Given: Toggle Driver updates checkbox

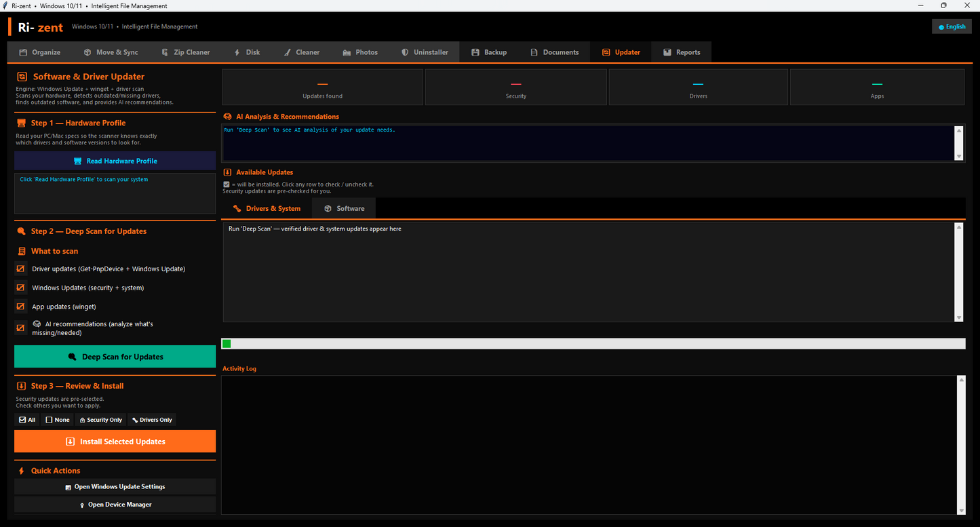Looking at the screenshot, I should [21, 269].
